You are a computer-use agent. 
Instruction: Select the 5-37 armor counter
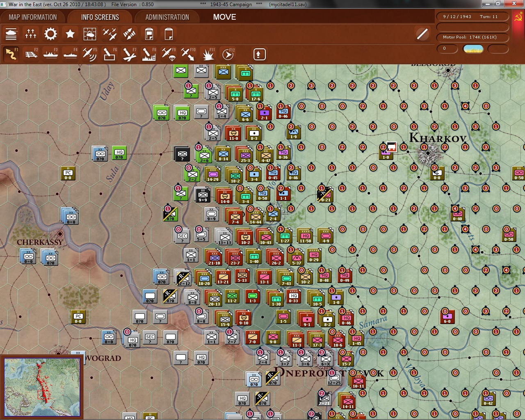pos(296,258)
